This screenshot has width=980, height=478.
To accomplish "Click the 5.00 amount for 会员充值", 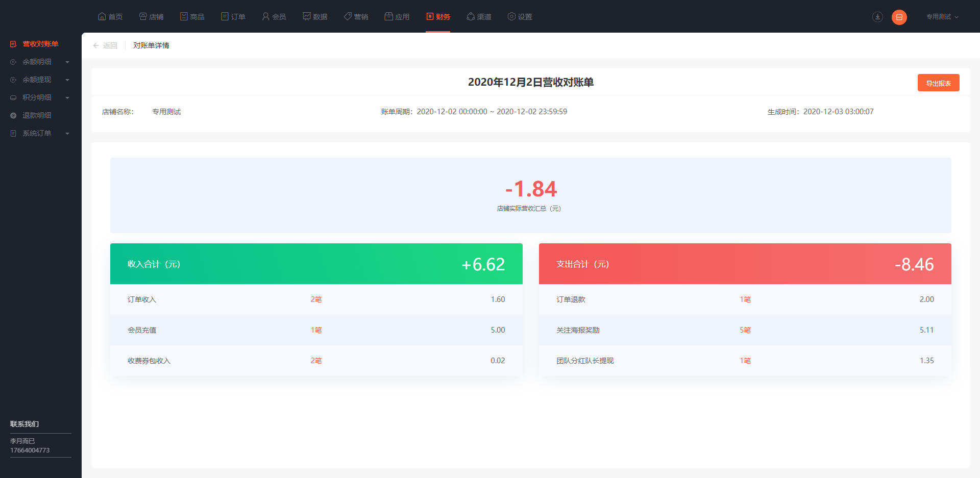I will pos(498,330).
